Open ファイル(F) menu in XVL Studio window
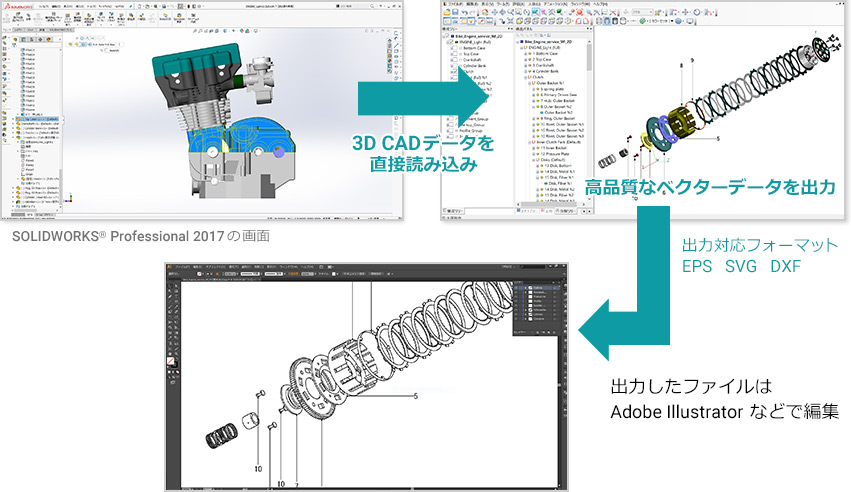 click(x=455, y=4)
